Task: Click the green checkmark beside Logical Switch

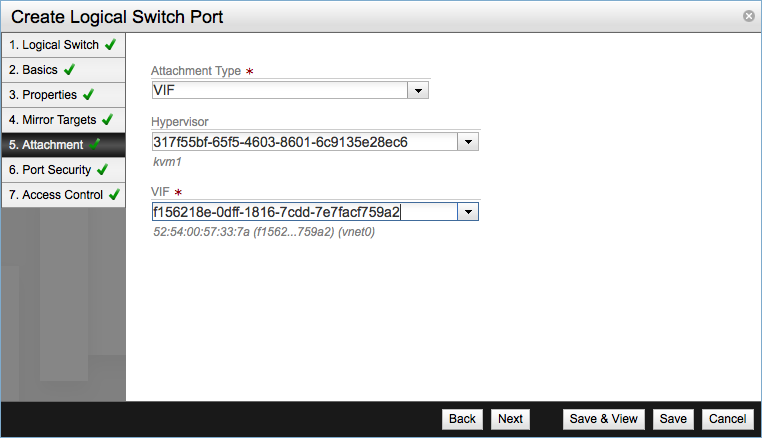Action: [110, 45]
